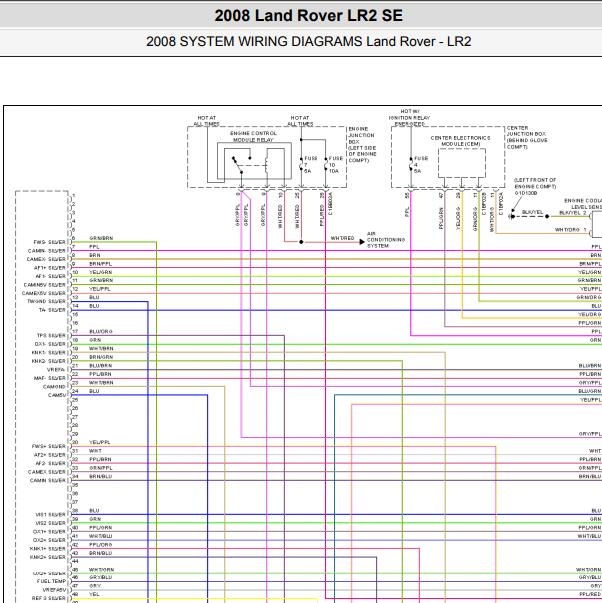
Task: Click the "FWS- SILVER" pin label
Action: 50,242
